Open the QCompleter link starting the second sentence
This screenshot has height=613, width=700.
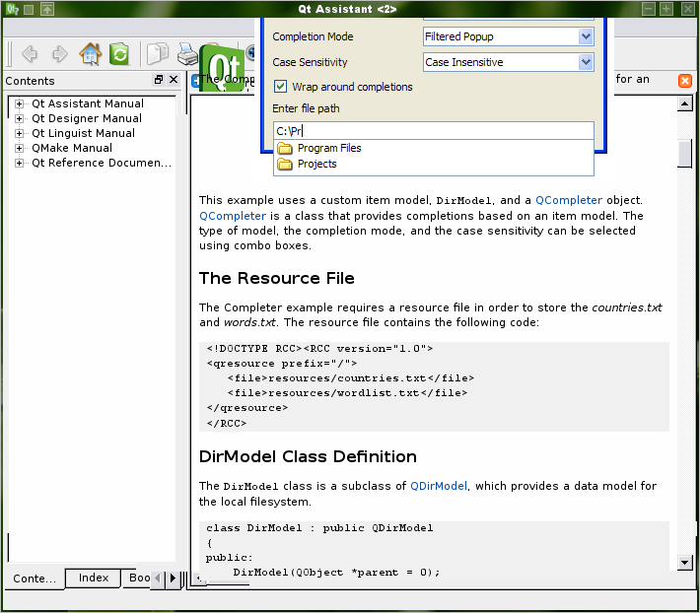pyautogui.click(x=233, y=216)
